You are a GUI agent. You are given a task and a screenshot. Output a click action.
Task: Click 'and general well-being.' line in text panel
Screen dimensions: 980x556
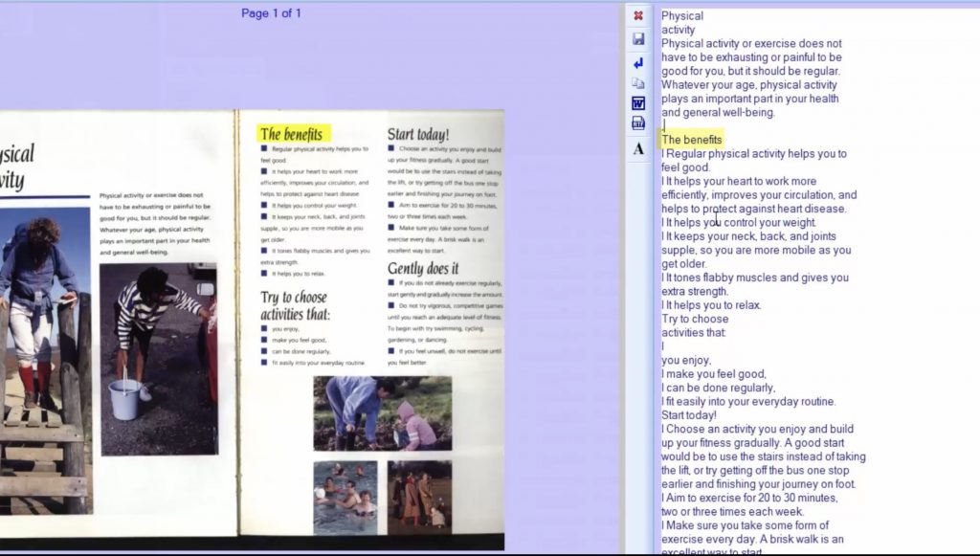pos(718,113)
